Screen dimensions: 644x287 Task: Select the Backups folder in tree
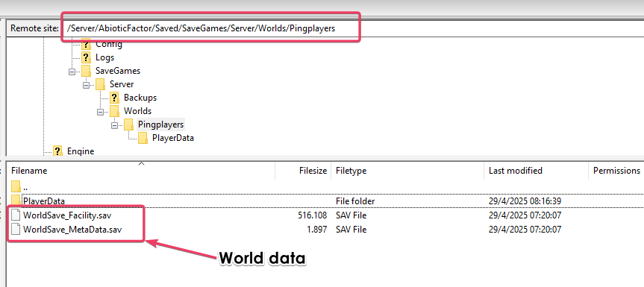[140, 98]
